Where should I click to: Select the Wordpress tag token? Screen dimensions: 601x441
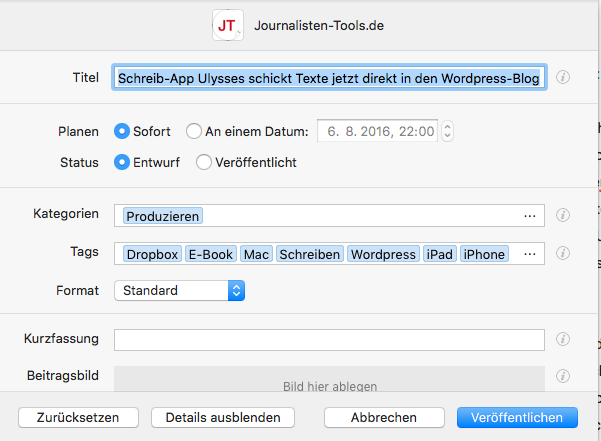(383, 254)
